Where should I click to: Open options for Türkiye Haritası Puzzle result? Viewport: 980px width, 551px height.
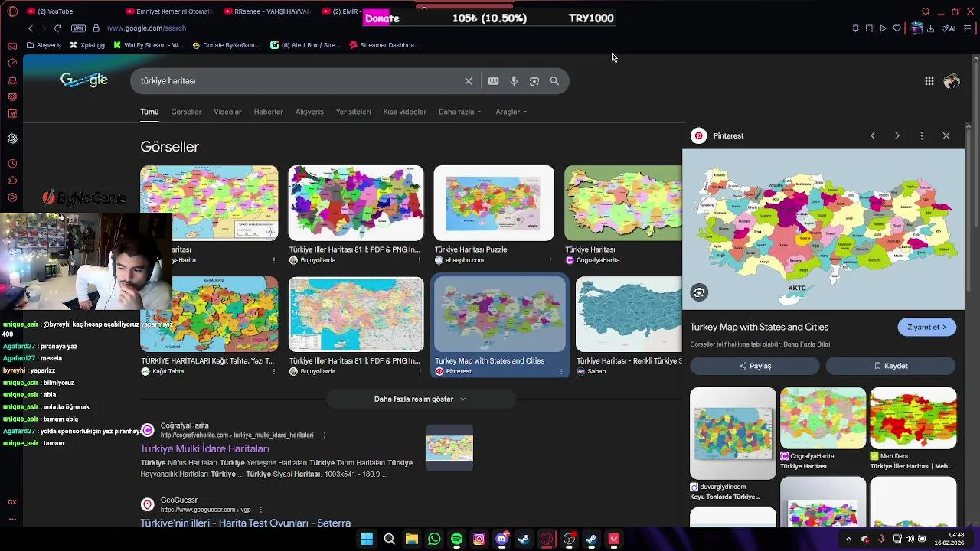[x=550, y=260]
